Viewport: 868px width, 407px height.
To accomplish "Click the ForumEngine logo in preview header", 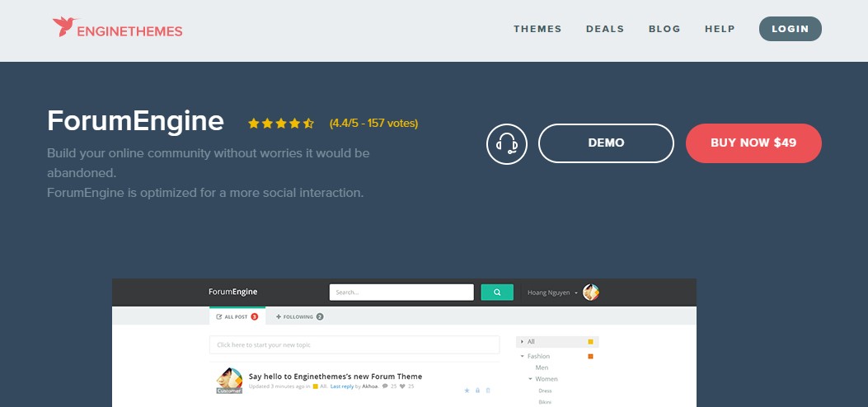I will (x=232, y=292).
